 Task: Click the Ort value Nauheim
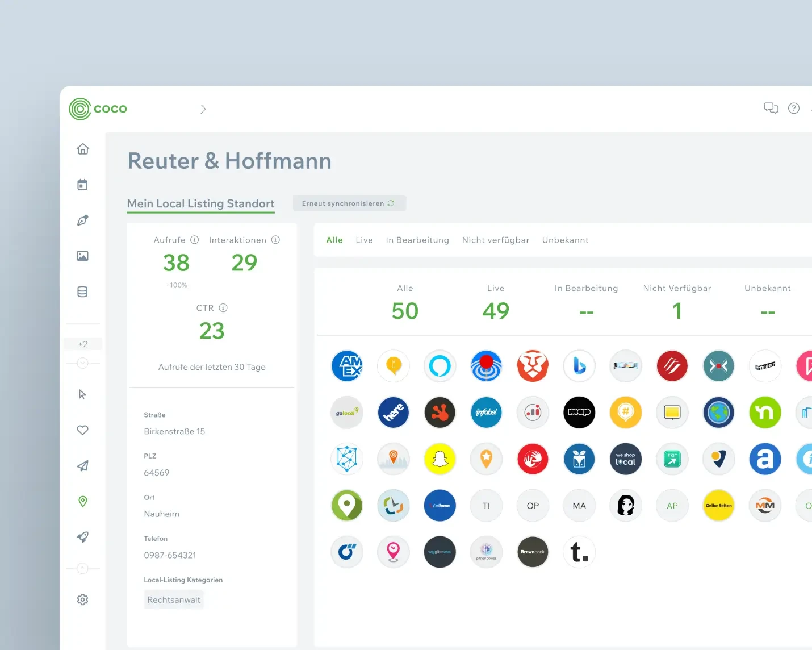point(162,514)
